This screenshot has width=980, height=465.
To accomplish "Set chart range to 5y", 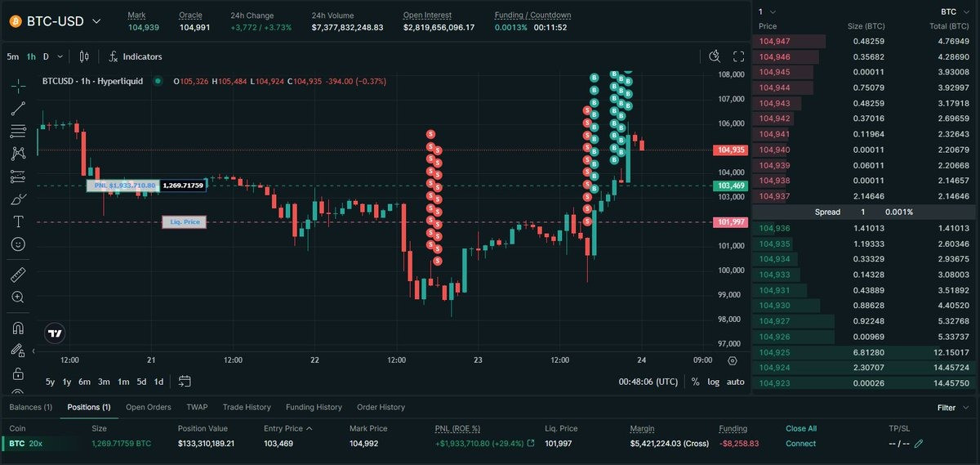I will coord(50,382).
